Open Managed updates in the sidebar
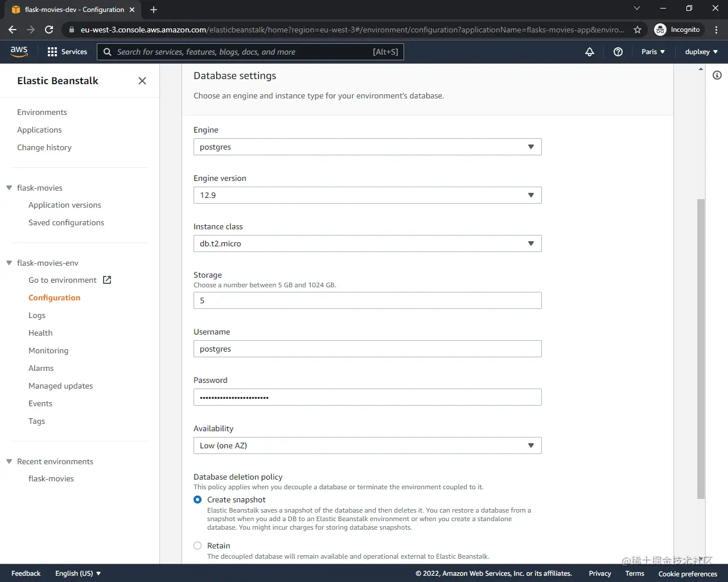Viewport: 728px width, 582px height. 60,386
